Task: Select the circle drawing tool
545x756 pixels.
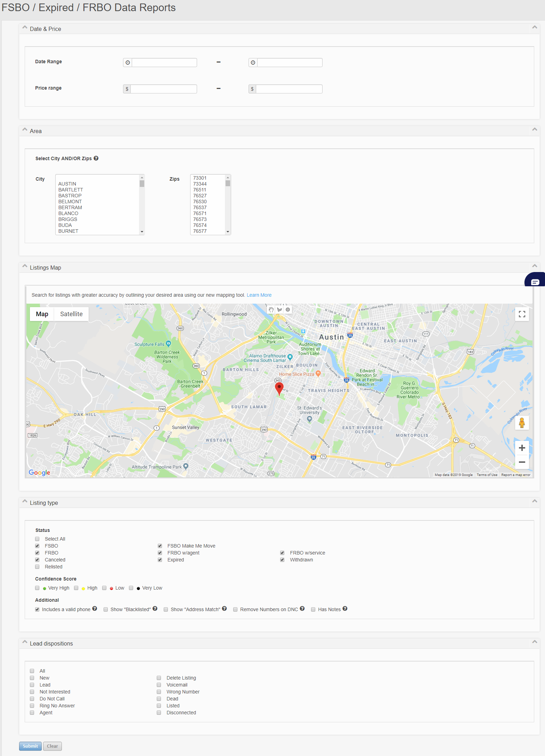Action: [x=288, y=310]
